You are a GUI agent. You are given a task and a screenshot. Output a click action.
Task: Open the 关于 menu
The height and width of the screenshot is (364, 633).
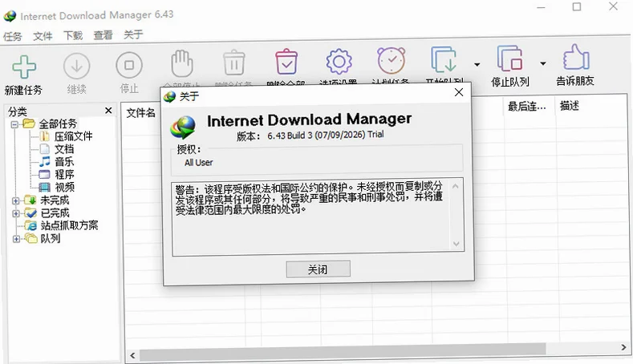(x=133, y=34)
